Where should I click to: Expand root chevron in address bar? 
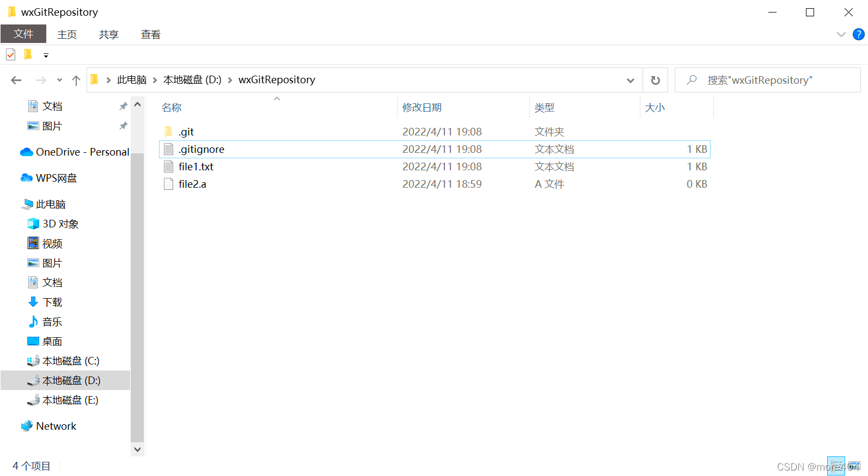(108, 80)
